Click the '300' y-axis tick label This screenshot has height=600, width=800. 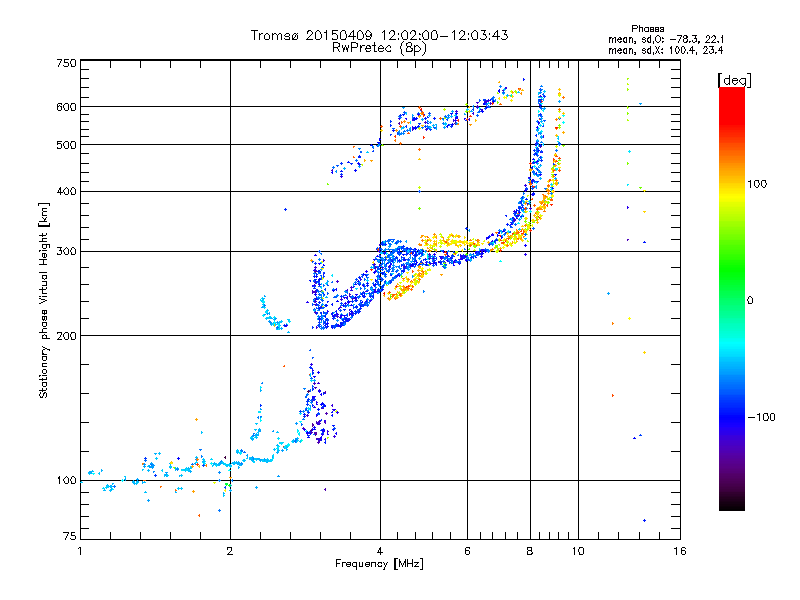67,252
